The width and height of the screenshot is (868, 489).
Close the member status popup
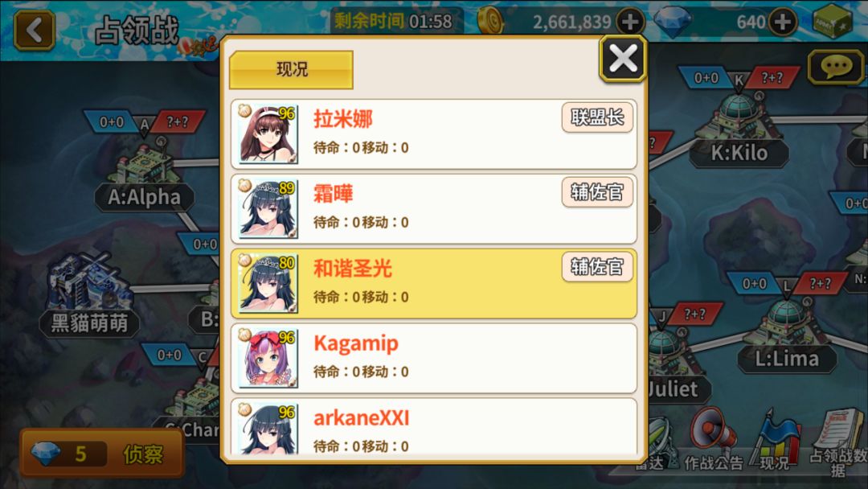pyautogui.click(x=624, y=59)
